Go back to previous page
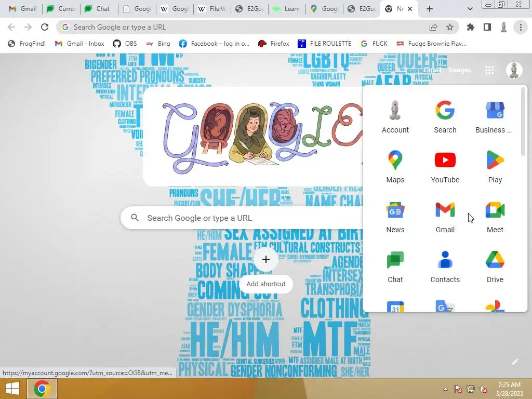 pyautogui.click(x=11, y=27)
